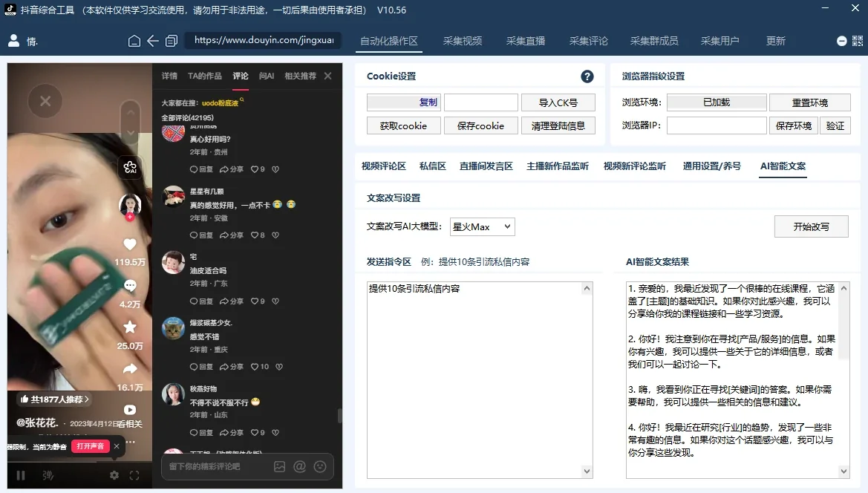868x493 pixels.
Task: Open the 采集直播 tab
Action: click(x=526, y=41)
